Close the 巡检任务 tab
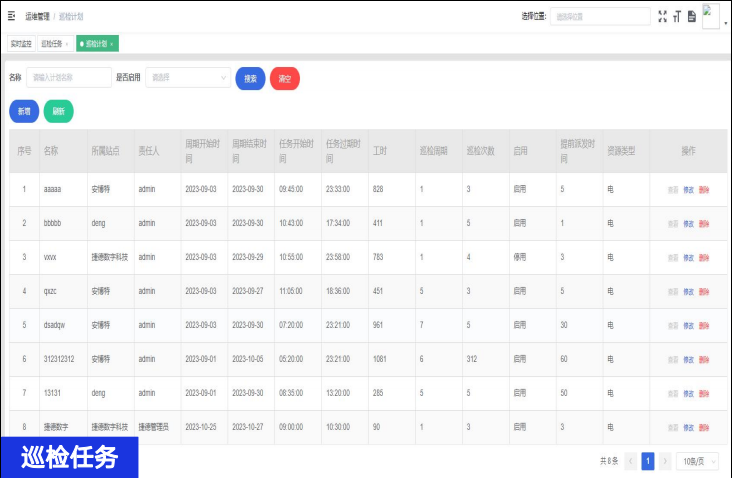Image resolution: width=732 pixels, height=478 pixels. (67, 44)
